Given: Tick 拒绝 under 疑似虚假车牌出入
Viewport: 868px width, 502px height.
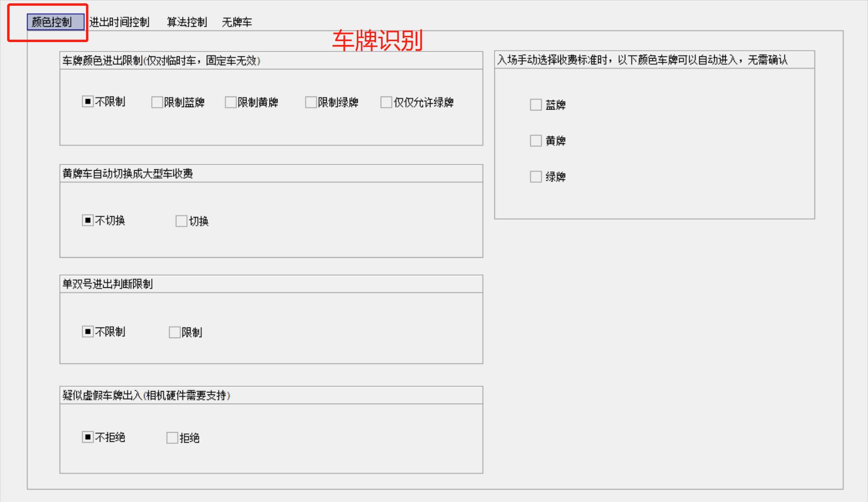Looking at the screenshot, I should click(x=172, y=438).
